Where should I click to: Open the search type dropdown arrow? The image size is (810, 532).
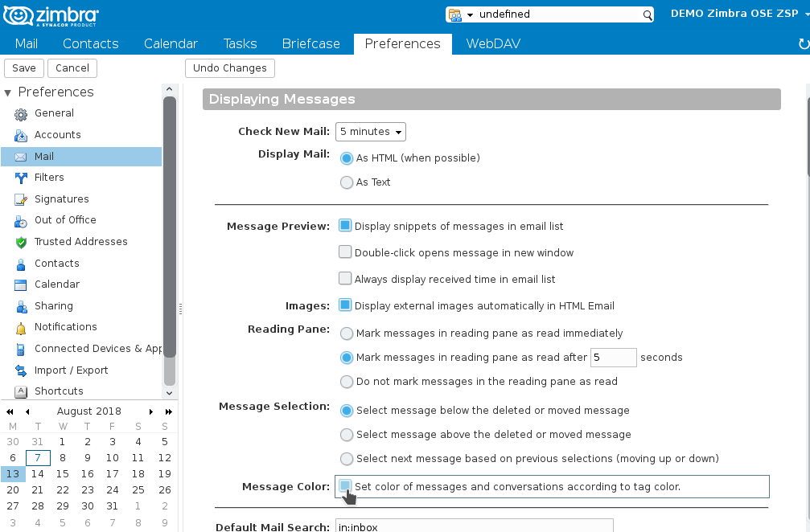[470, 15]
